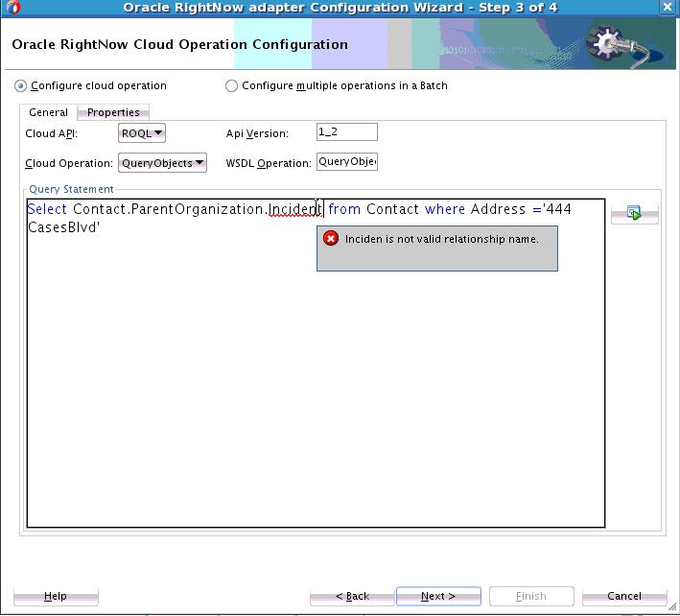This screenshot has height=616, width=680.
Task: Proceed with the Next button
Action: (438, 596)
